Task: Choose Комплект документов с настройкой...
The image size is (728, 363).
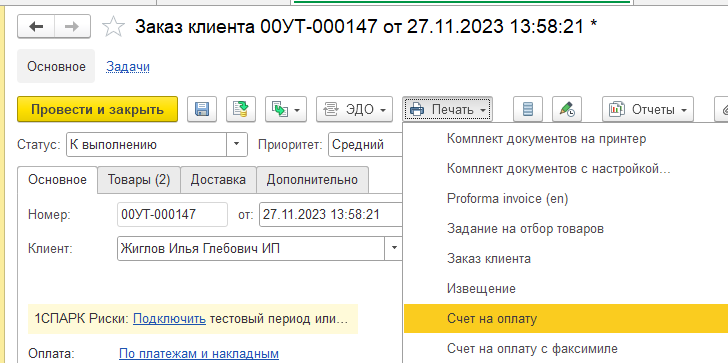Action: tap(566, 169)
